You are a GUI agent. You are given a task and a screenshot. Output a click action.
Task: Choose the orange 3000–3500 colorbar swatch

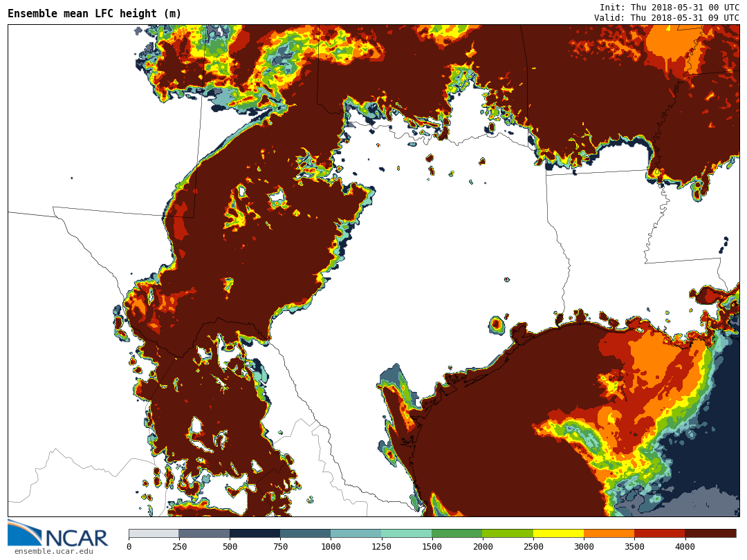(x=609, y=534)
